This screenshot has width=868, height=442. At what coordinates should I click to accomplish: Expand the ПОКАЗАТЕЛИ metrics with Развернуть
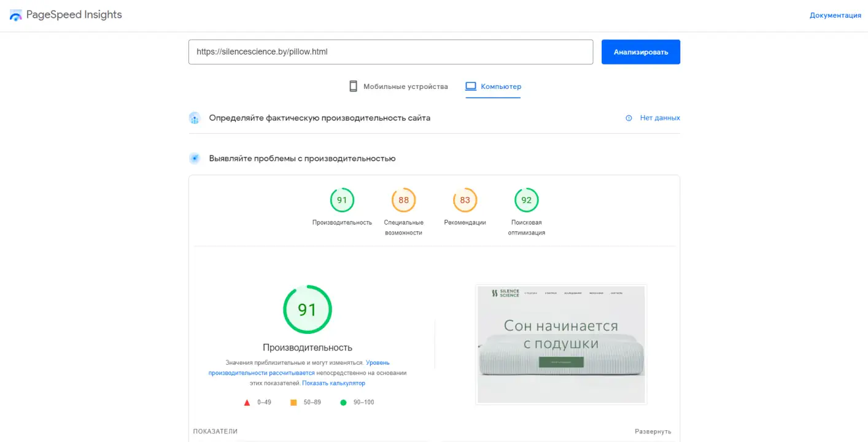[653, 432]
